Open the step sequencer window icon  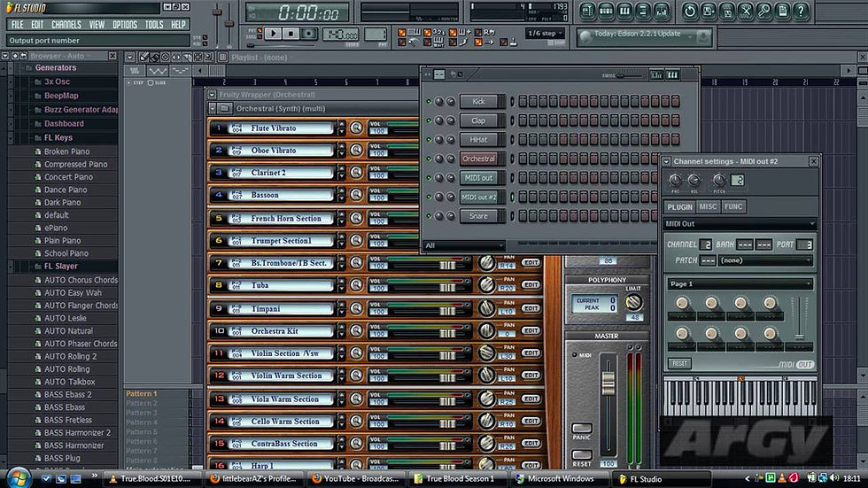[606, 11]
